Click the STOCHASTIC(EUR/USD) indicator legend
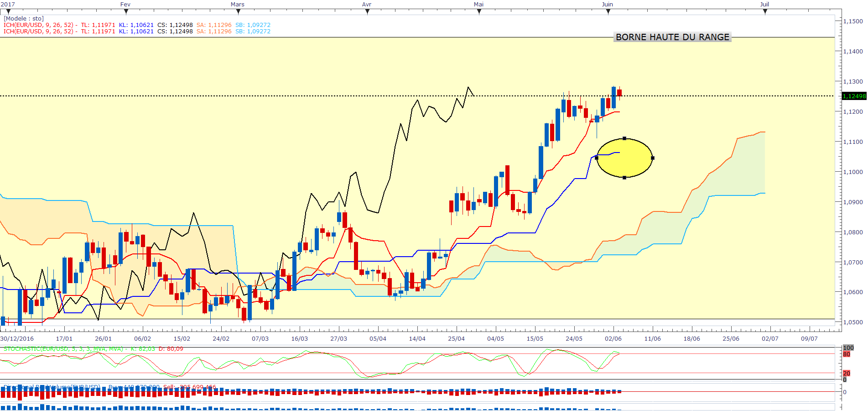 pos(94,349)
